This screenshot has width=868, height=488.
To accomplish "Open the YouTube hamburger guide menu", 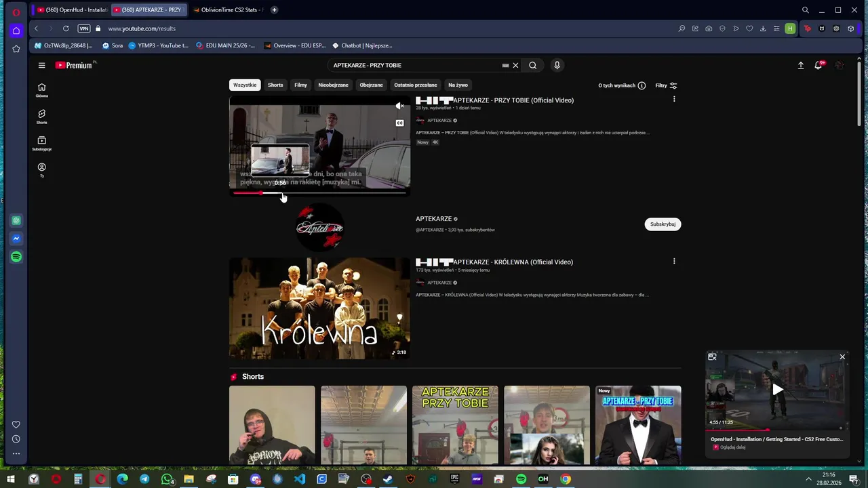I will tap(41, 65).
